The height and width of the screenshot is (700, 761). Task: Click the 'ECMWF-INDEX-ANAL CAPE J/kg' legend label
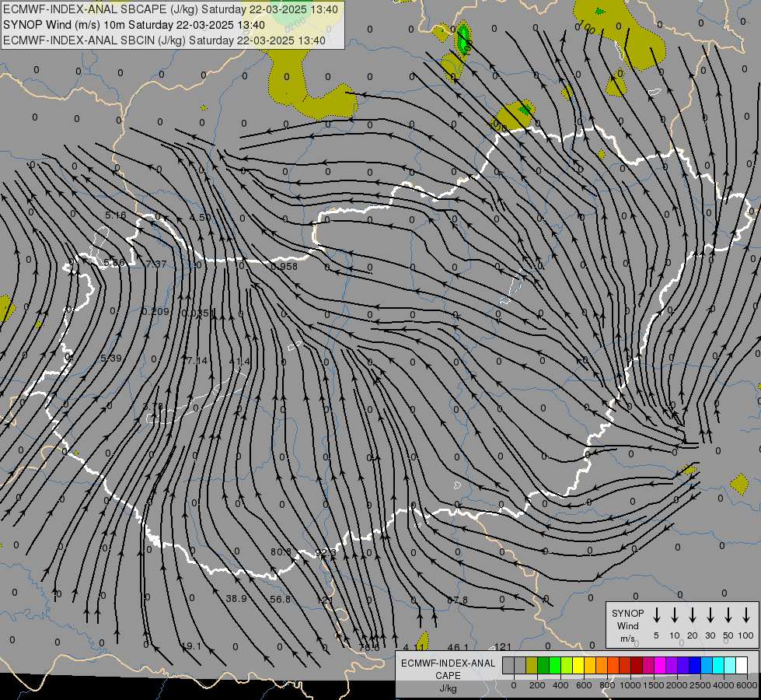tap(448, 675)
